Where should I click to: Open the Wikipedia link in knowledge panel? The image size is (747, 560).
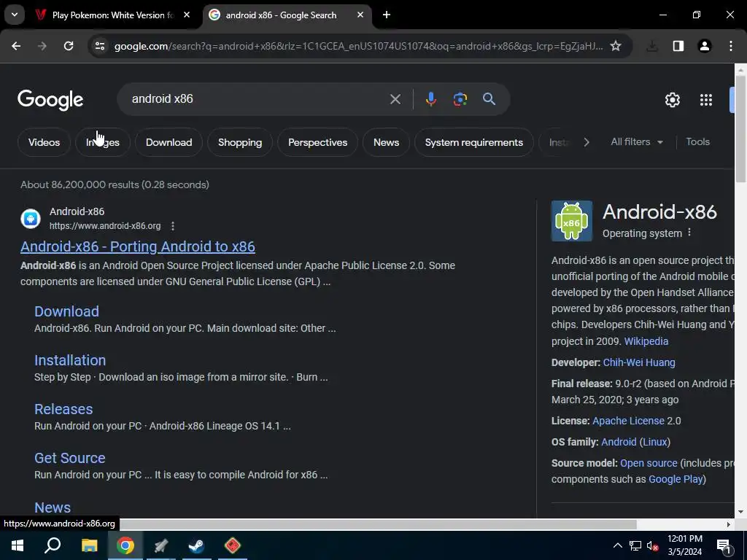click(646, 341)
